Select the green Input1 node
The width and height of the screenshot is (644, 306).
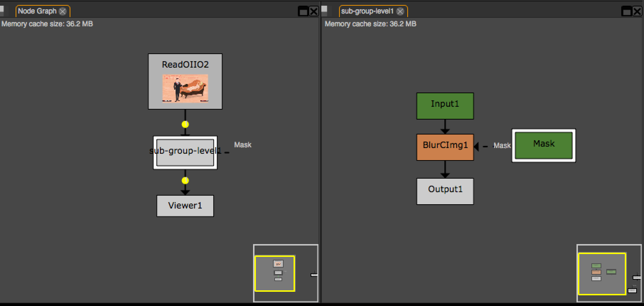(445, 106)
